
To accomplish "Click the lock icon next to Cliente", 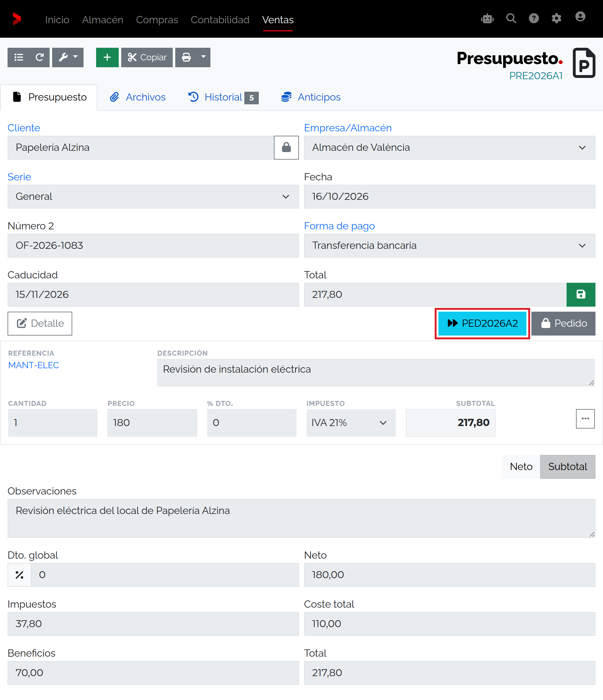I will [286, 148].
